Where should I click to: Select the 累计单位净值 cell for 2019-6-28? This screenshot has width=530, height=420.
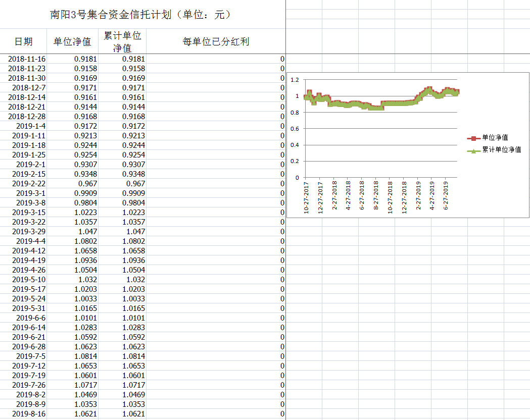point(122,347)
